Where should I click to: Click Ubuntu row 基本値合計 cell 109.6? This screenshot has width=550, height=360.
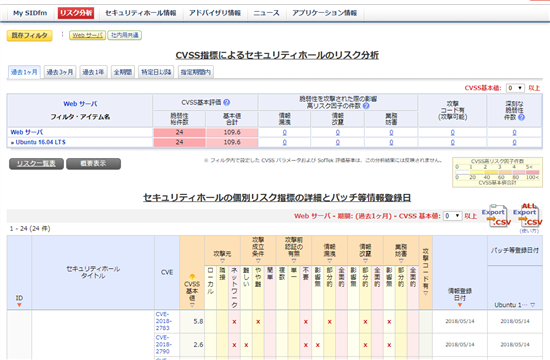coord(232,142)
